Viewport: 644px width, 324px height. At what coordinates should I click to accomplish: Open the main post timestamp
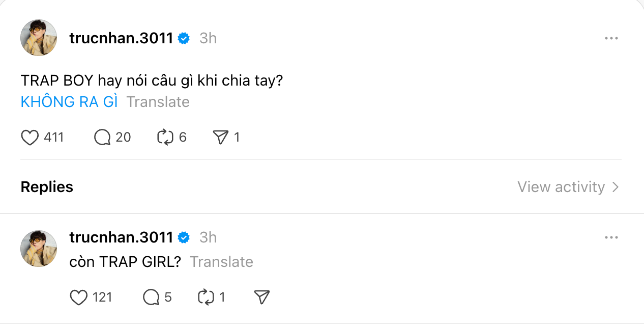pos(208,38)
